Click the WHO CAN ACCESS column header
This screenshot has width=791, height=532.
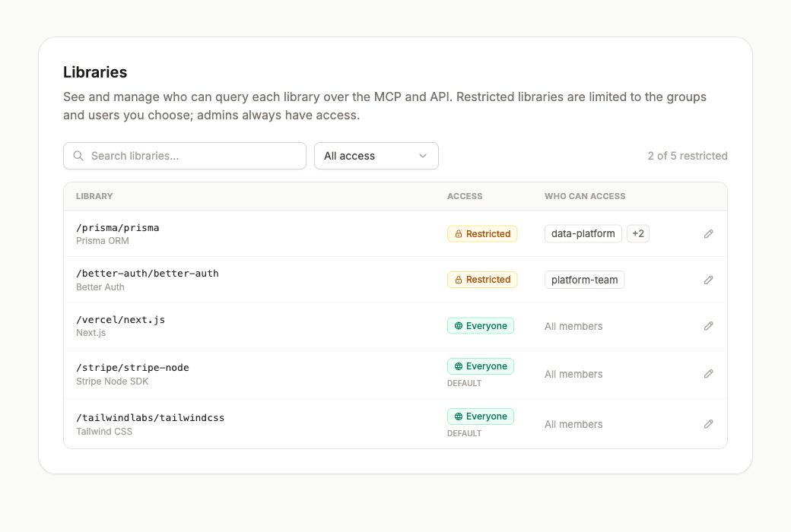click(x=585, y=196)
